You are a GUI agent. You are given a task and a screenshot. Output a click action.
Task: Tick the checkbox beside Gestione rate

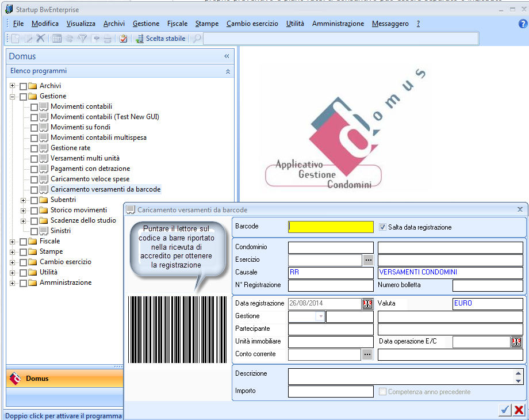(34, 148)
